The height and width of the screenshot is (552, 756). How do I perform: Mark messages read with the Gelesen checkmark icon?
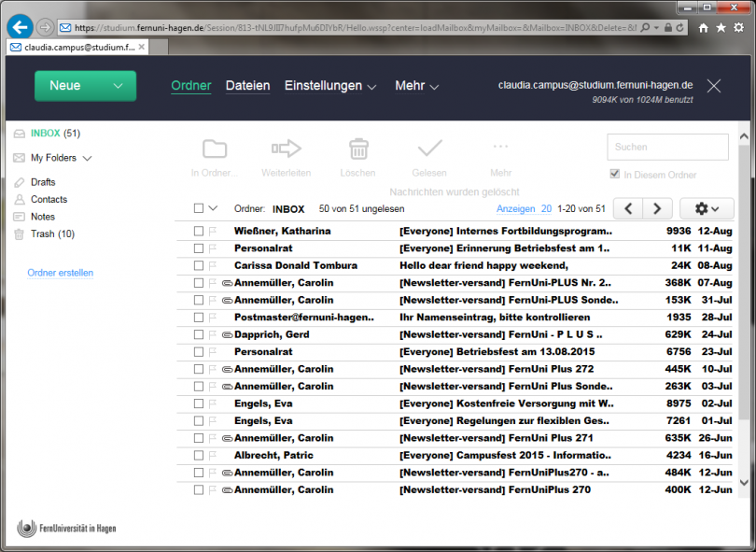tap(429, 149)
